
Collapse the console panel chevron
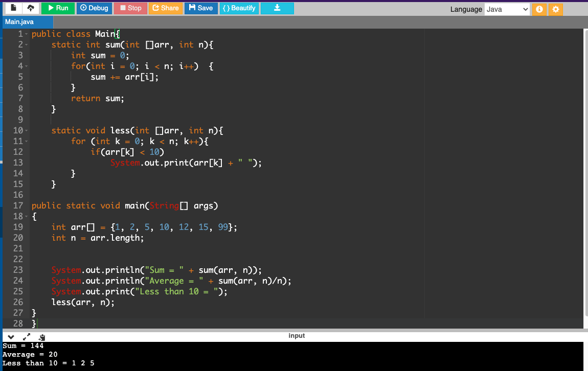tap(10, 337)
